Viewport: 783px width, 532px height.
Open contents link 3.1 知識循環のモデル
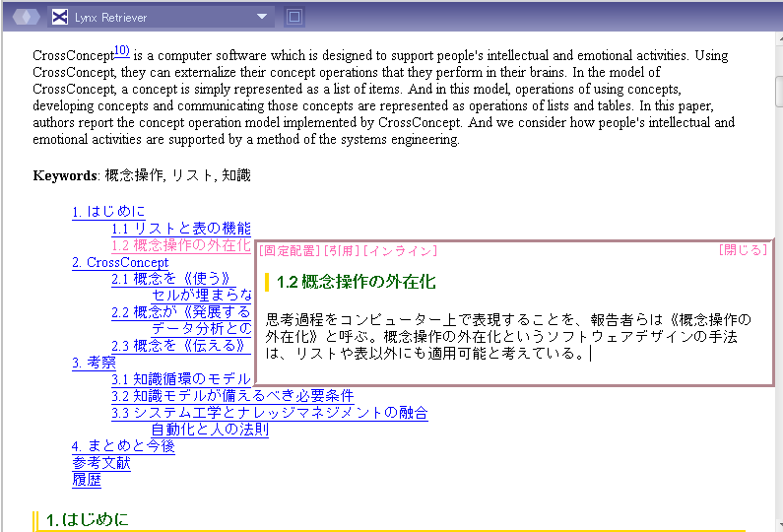pos(181,379)
